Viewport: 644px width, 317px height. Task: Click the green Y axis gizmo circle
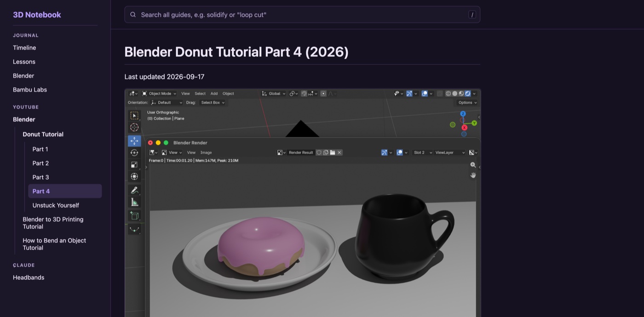(474, 123)
